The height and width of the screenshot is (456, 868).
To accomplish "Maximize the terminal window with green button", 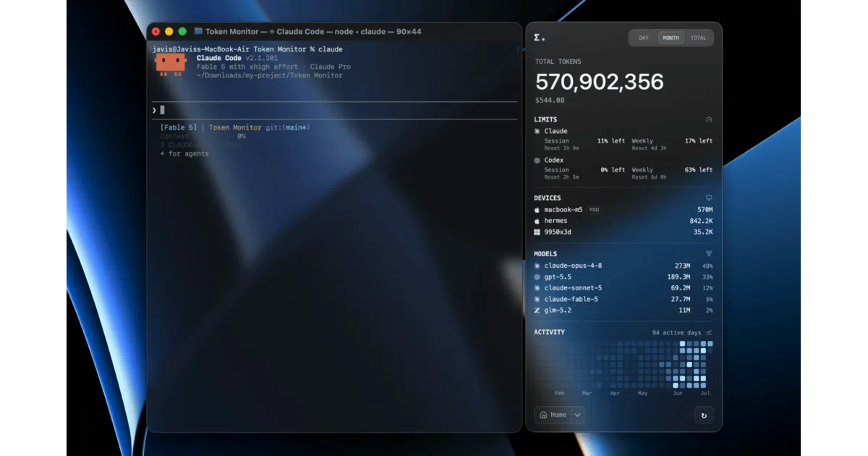I will (x=182, y=31).
